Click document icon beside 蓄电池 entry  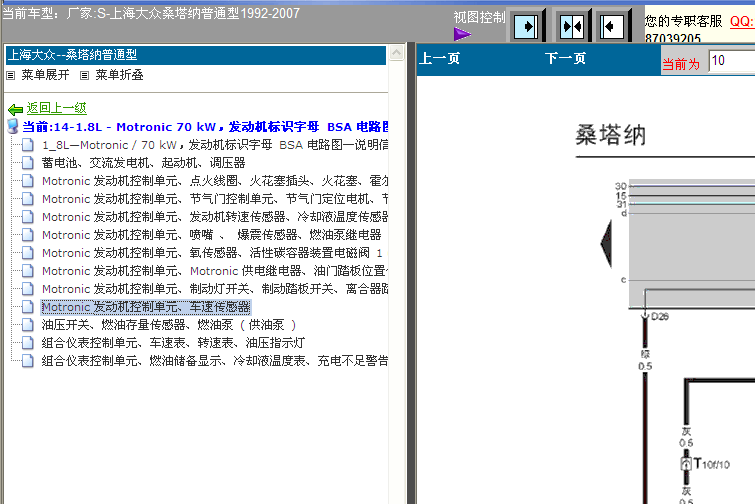28,163
